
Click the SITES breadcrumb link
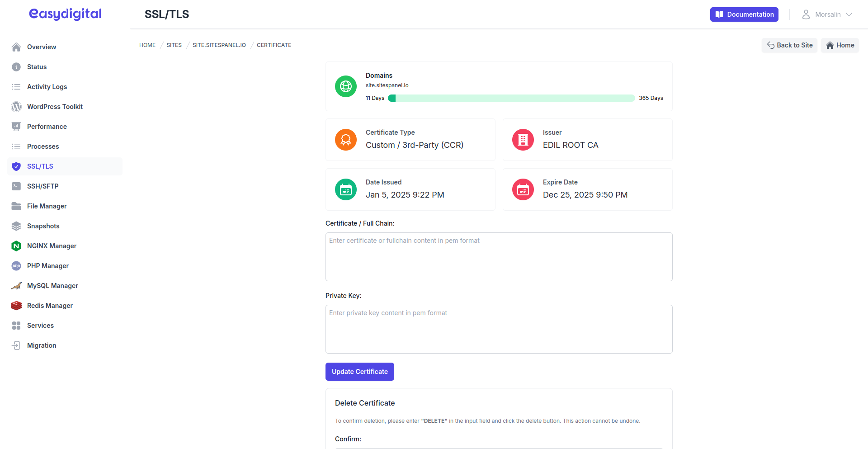(x=174, y=45)
